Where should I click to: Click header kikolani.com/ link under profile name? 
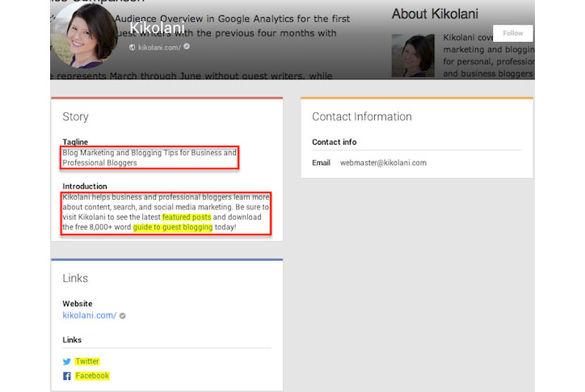click(159, 48)
